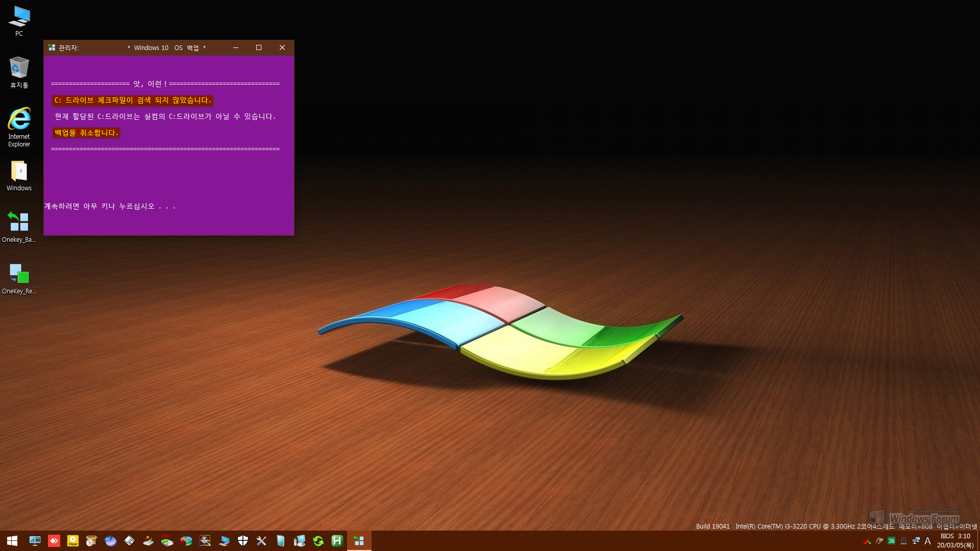Select the OneKey_Re... restore shortcut

(x=19, y=279)
